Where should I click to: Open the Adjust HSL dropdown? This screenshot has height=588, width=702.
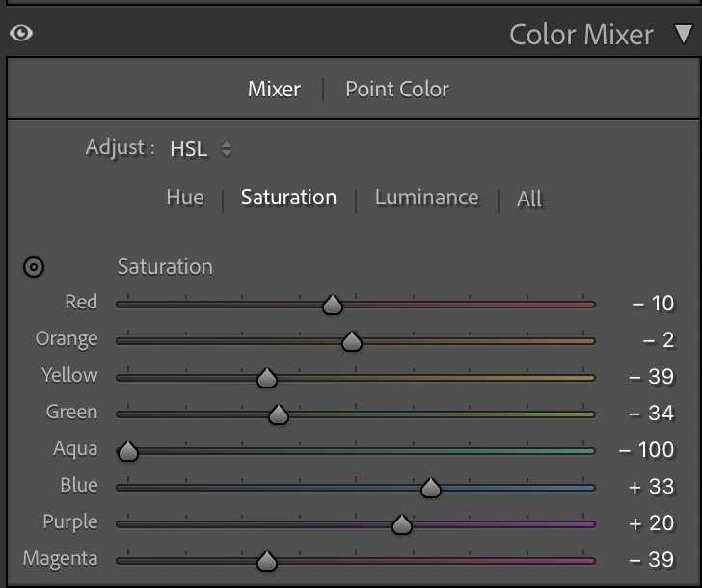(x=201, y=149)
